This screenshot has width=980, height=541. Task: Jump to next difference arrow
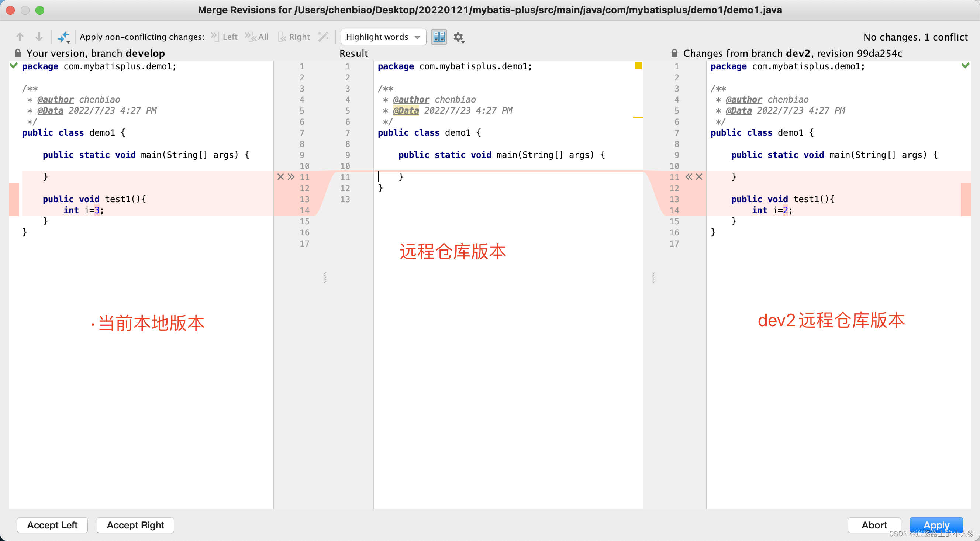pyautogui.click(x=39, y=37)
